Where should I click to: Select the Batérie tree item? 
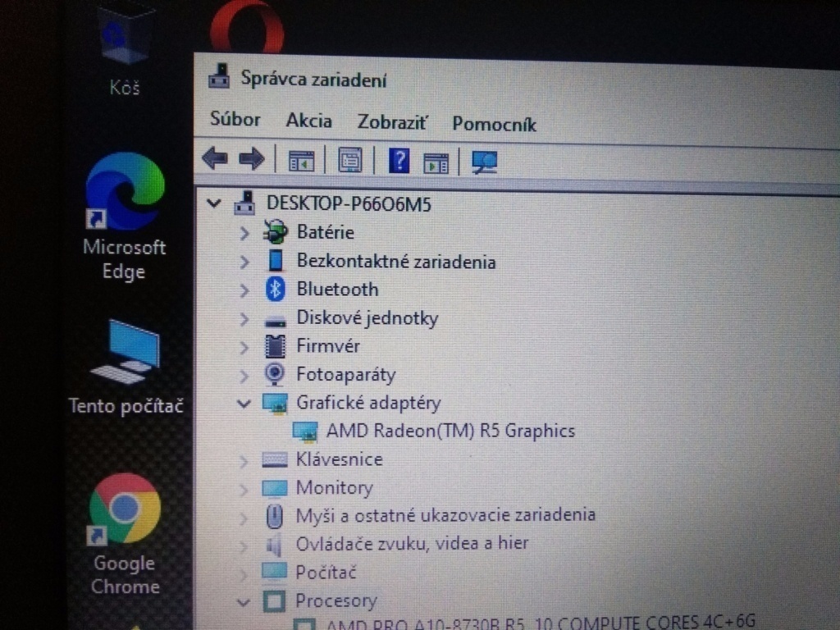click(x=325, y=233)
